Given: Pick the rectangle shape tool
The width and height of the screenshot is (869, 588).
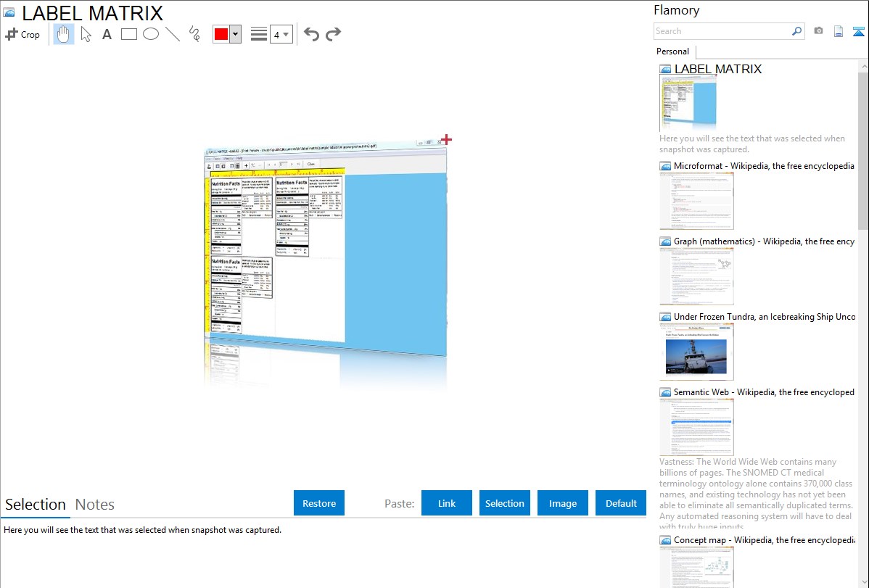Looking at the screenshot, I should point(129,34).
